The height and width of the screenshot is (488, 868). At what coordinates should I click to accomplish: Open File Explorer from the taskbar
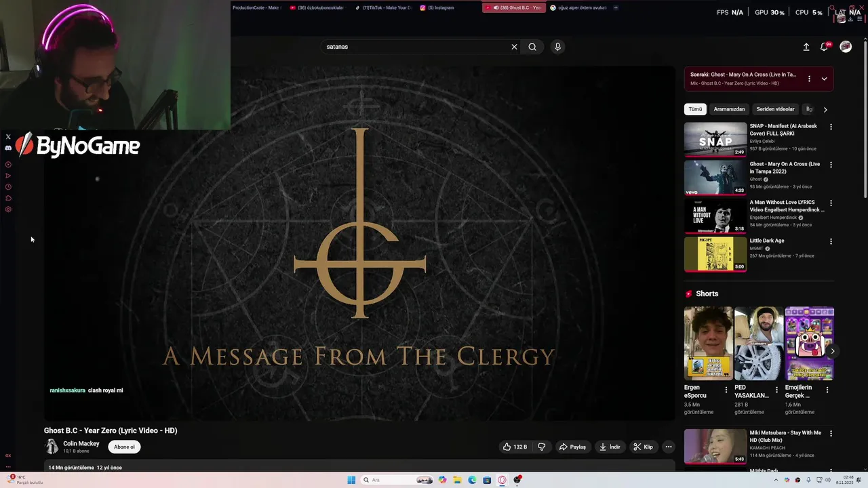coord(458,480)
